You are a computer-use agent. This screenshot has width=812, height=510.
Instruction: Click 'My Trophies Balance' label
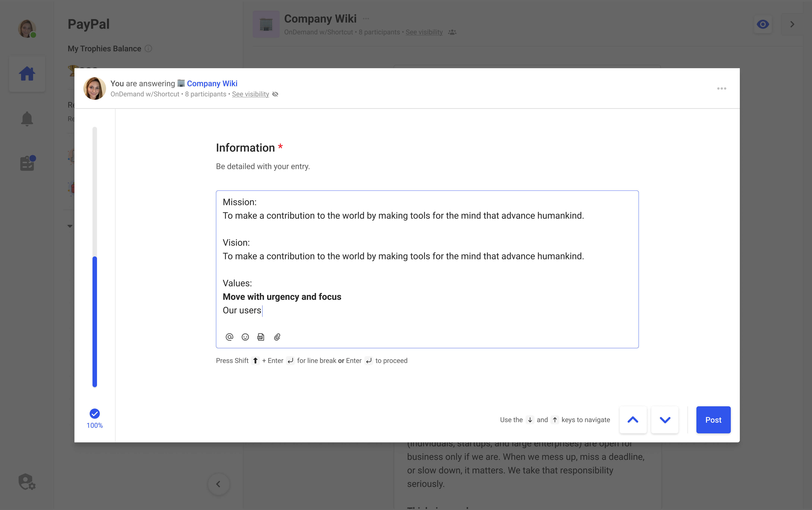pyautogui.click(x=105, y=48)
